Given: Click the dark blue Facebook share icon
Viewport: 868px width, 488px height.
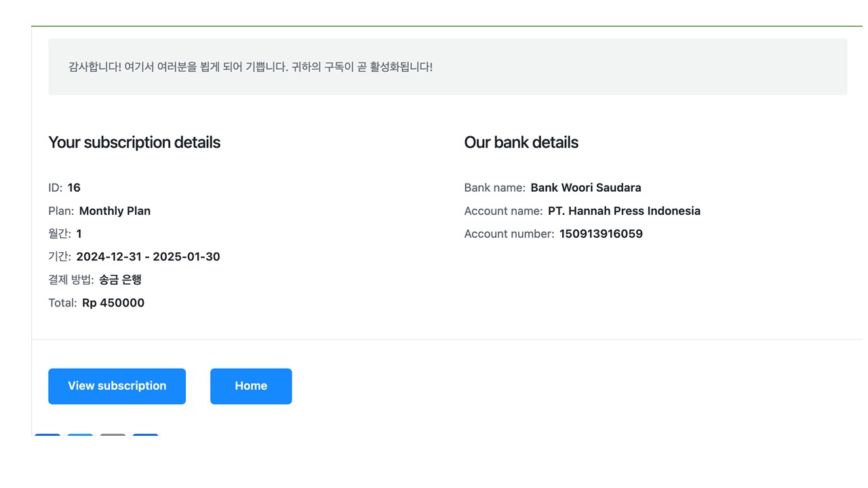Looking at the screenshot, I should click(x=47, y=435).
